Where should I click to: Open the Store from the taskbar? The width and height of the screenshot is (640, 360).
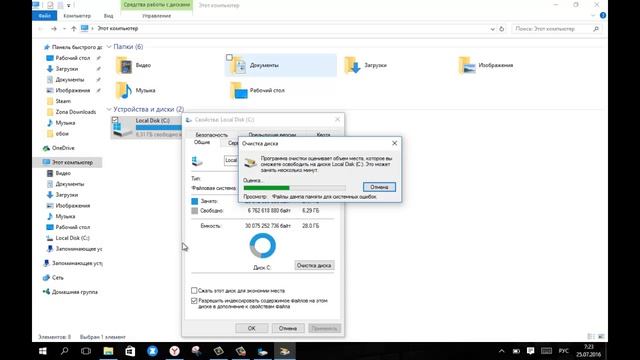pyautogui.click(x=130, y=351)
